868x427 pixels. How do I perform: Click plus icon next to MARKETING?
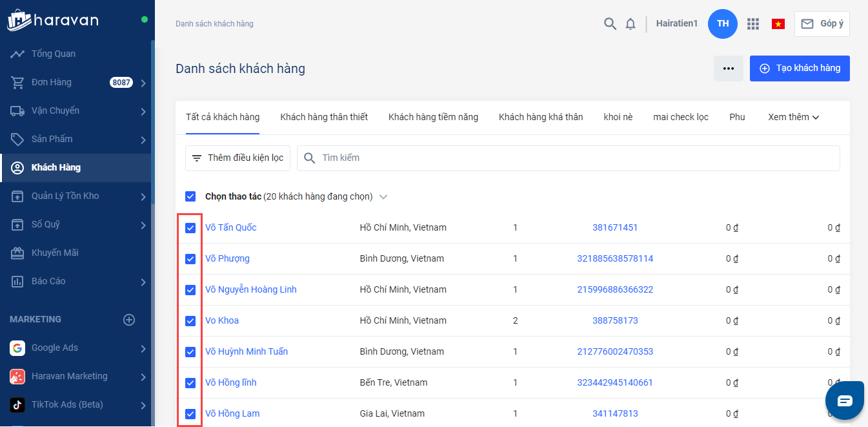(x=129, y=320)
